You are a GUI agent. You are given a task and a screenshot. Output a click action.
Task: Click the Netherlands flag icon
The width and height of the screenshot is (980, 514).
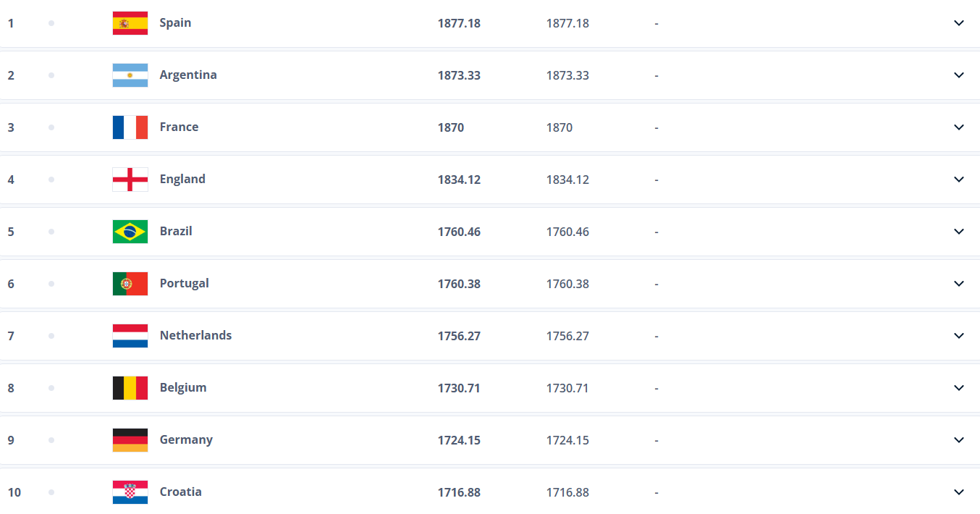pos(130,336)
